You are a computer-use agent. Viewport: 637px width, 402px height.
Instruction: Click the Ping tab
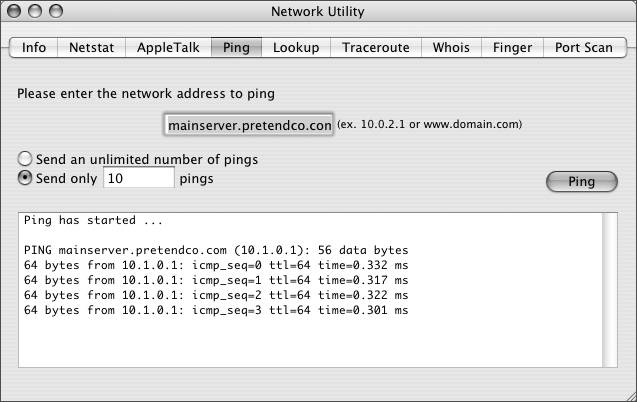pyautogui.click(x=236, y=48)
